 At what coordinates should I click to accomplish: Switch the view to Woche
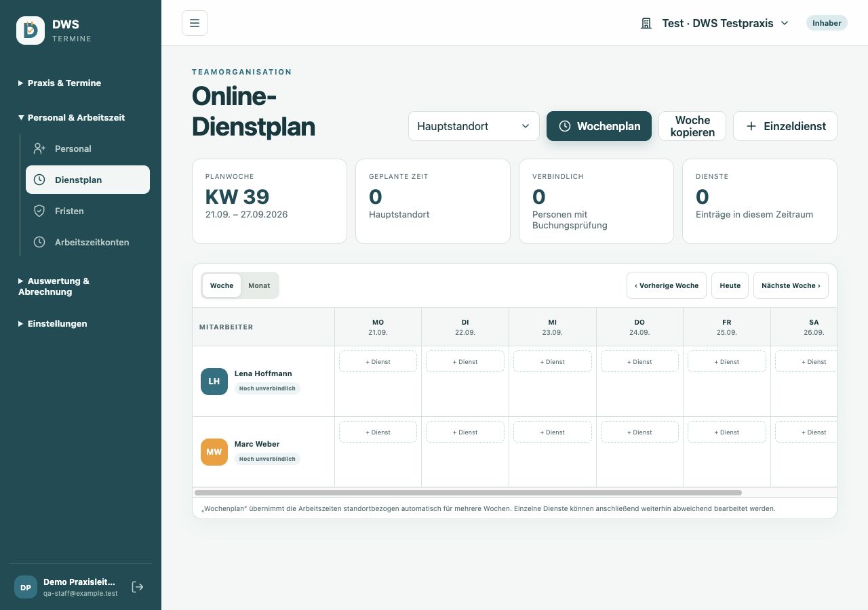(222, 285)
